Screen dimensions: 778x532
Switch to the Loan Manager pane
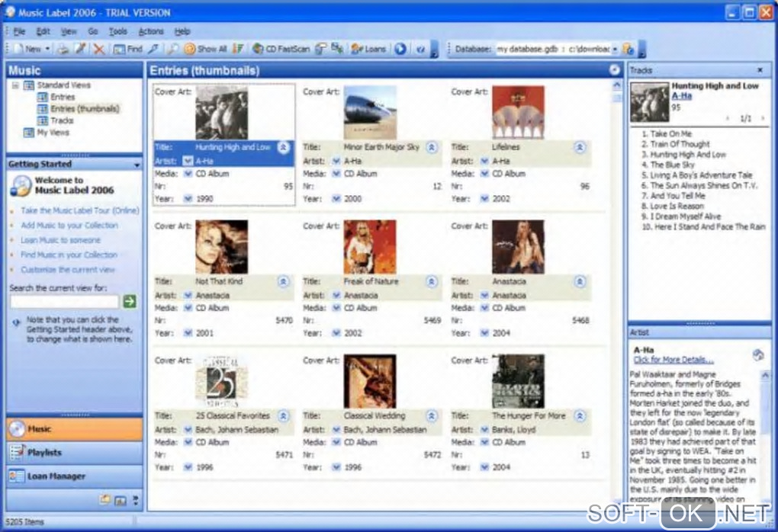(75, 476)
